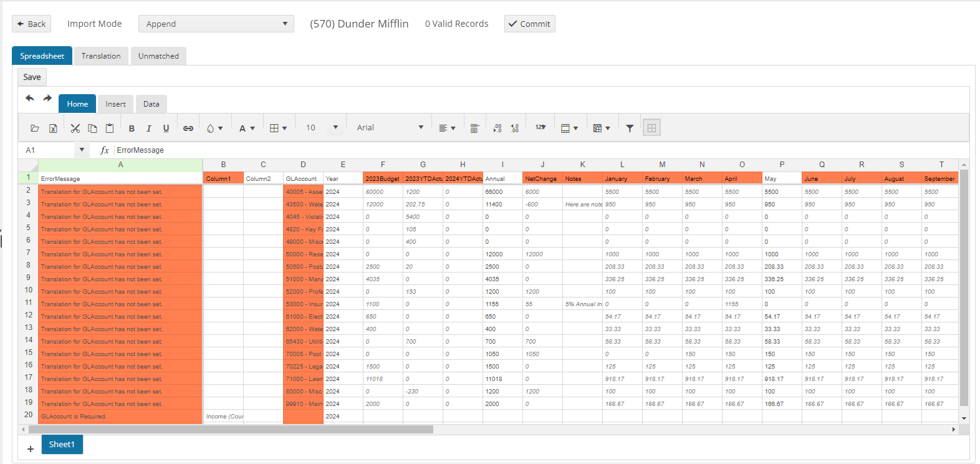Click the 'Here are note' Notes cell
The width and height of the screenshot is (980, 464).
pyautogui.click(x=582, y=204)
